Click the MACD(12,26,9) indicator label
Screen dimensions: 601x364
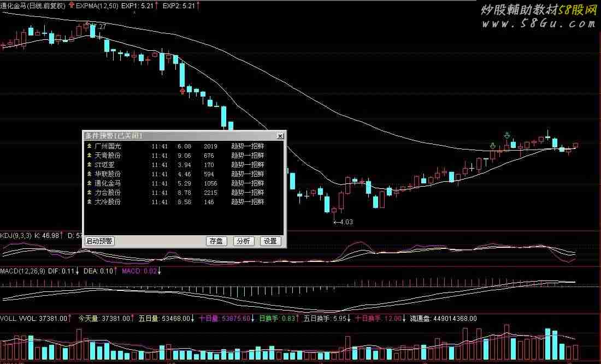coord(22,271)
